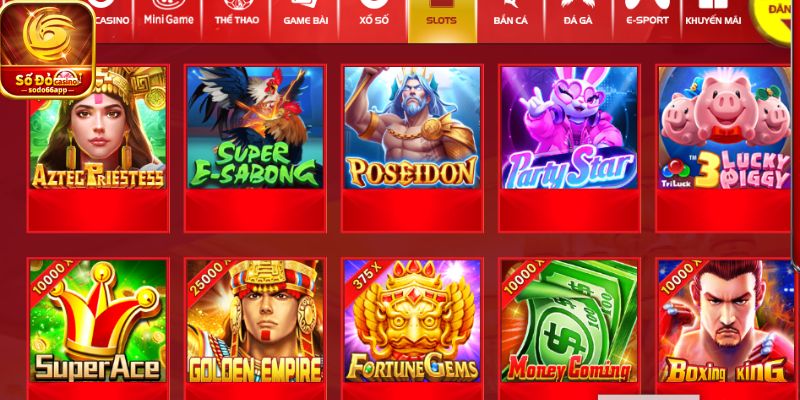
Task: Open the Money Coming slot game
Action: (x=569, y=321)
